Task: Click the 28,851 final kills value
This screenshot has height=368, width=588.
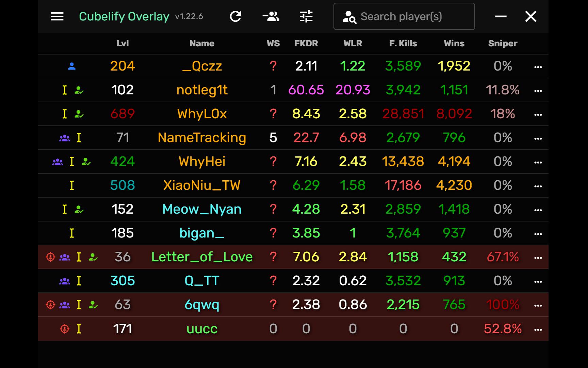Action: tap(403, 114)
